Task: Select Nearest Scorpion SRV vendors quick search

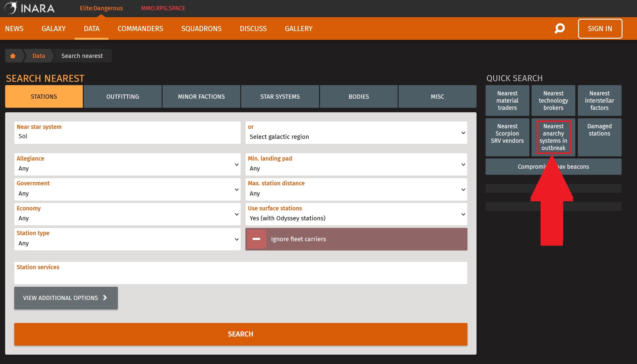Action: point(507,137)
